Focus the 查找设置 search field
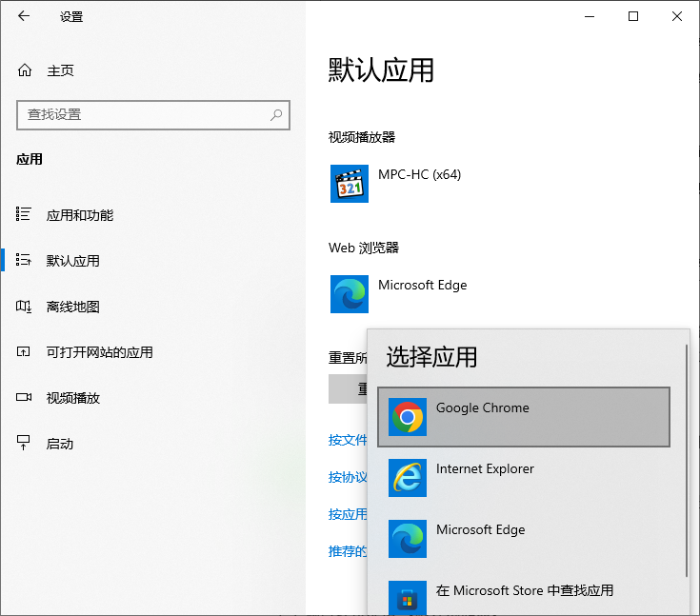 click(x=153, y=114)
